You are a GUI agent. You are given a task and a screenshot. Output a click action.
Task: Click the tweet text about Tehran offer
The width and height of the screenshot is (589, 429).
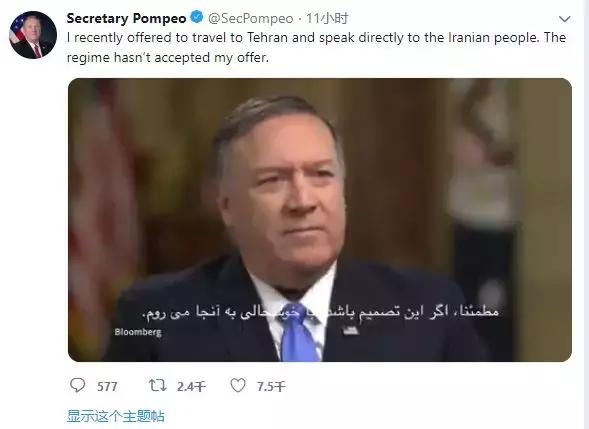[x=316, y=47]
